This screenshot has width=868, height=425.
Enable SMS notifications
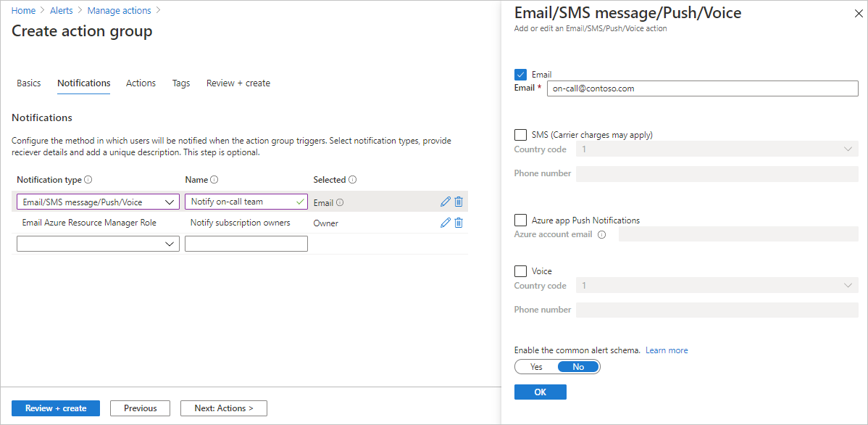[x=519, y=134]
